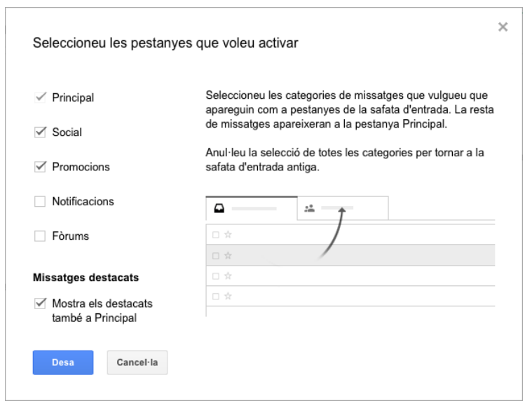This screenshot has width=532, height=408.
Task: Click the inbox tab in preview illustration
Action: click(x=252, y=208)
